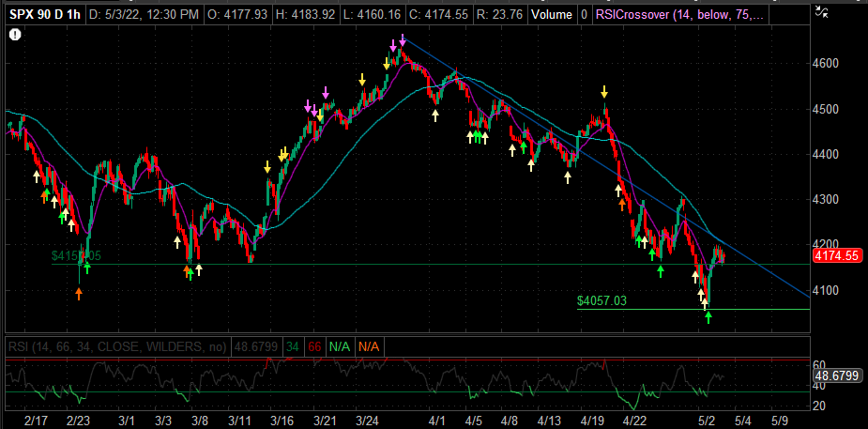Open the exclamation alert icon on chart

15,35
